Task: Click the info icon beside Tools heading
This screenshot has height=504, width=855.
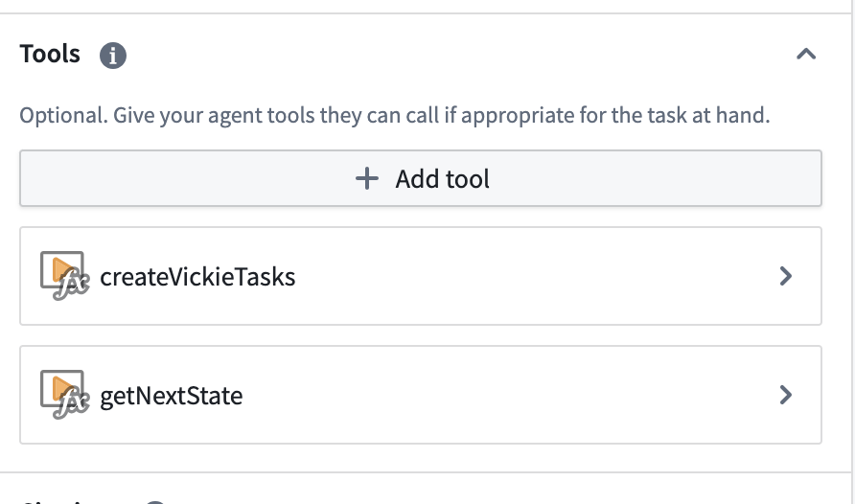Action: [113, 55]
